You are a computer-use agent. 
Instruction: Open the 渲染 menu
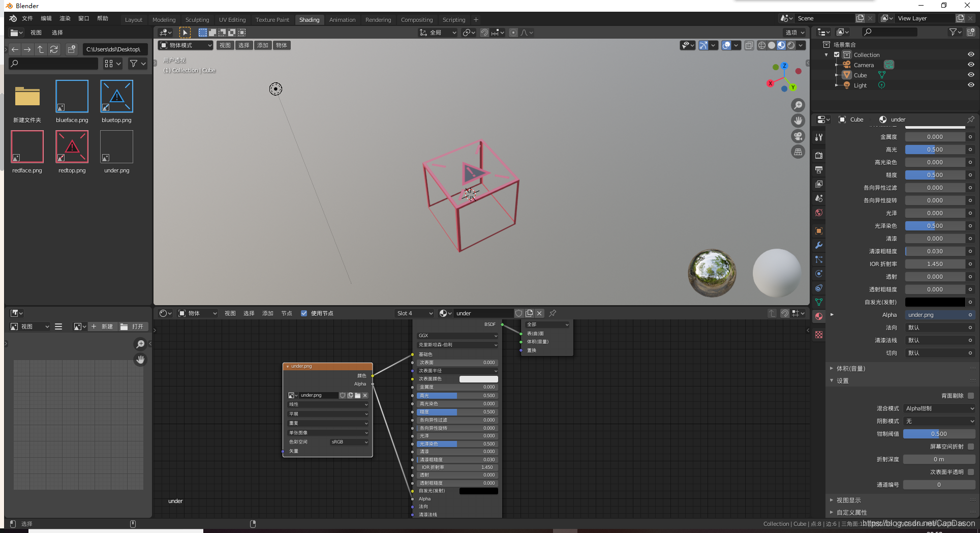65,18
